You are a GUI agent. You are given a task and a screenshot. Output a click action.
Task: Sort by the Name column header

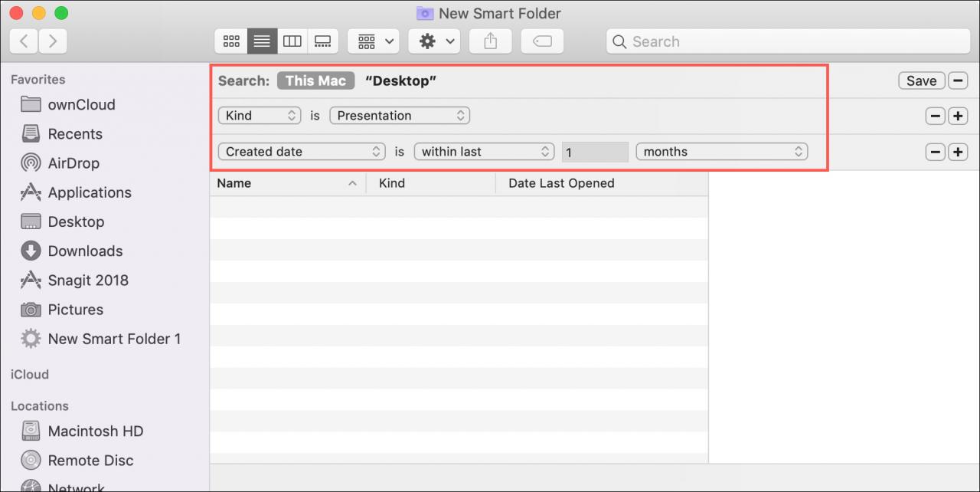[288, 183]
